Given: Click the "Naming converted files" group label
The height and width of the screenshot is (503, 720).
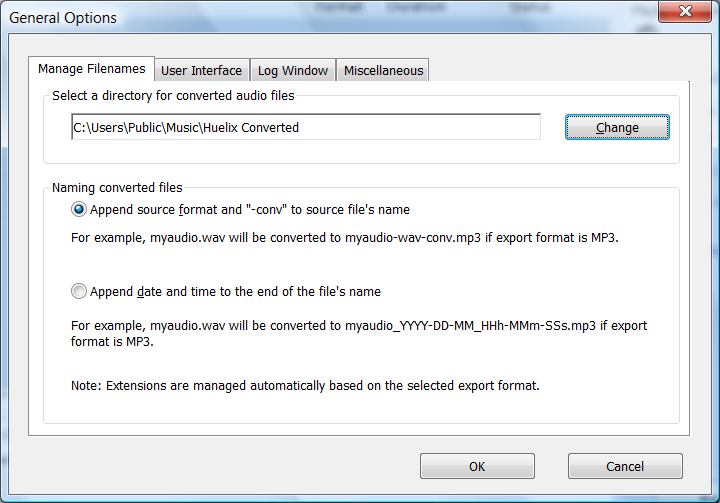Looking at the screenshot, I should click(117, 187).
